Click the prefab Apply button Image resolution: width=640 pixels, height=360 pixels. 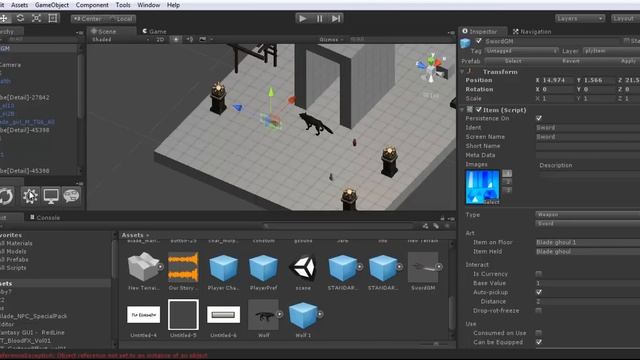tap(620, 61)
